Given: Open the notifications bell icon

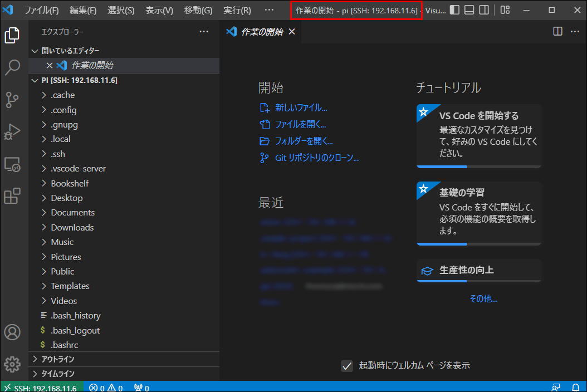Looking at the screenshot, I should coord(576,387).
